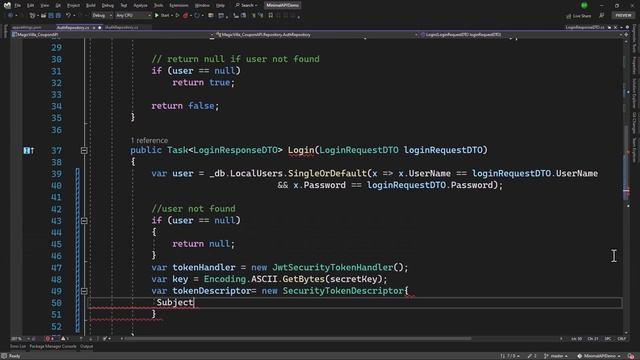Switch to active AuthRepository.cs tab
The image size is (640, 360).
[73, 27]
